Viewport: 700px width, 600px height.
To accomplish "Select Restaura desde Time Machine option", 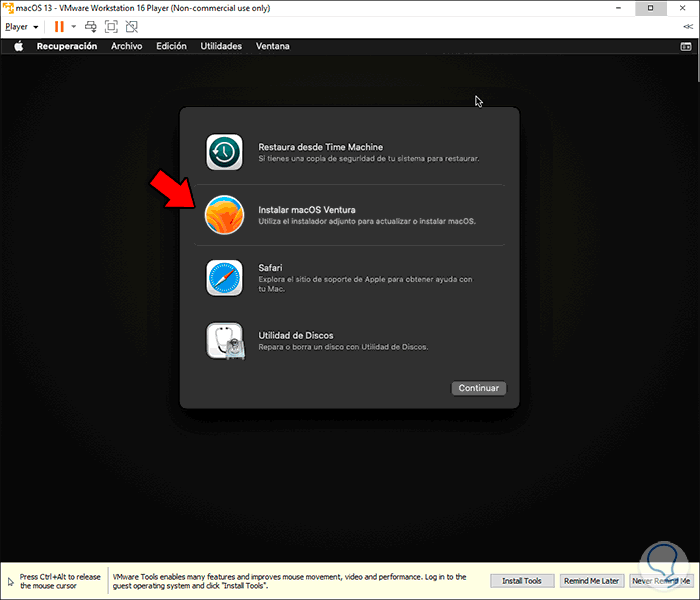I will pyautogui.click(x=321, y=147).
